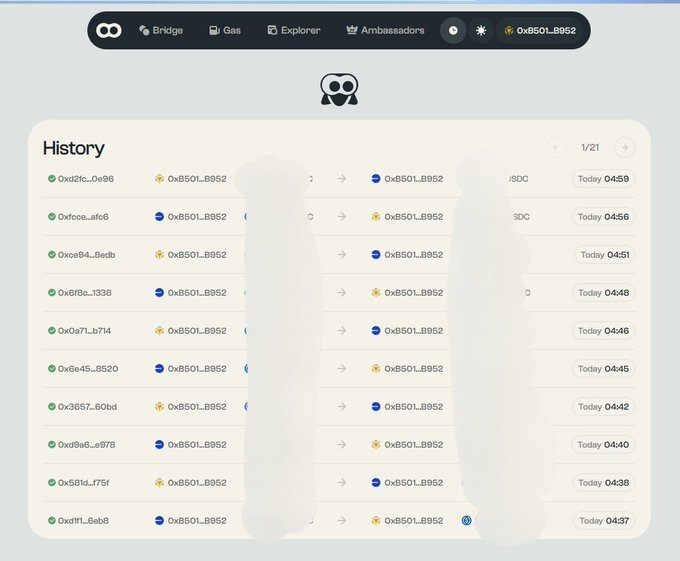Click source blue chain icon in 0x6f8c...1338 row
Viewport: 680px width, 561px height.
point(159,293)
